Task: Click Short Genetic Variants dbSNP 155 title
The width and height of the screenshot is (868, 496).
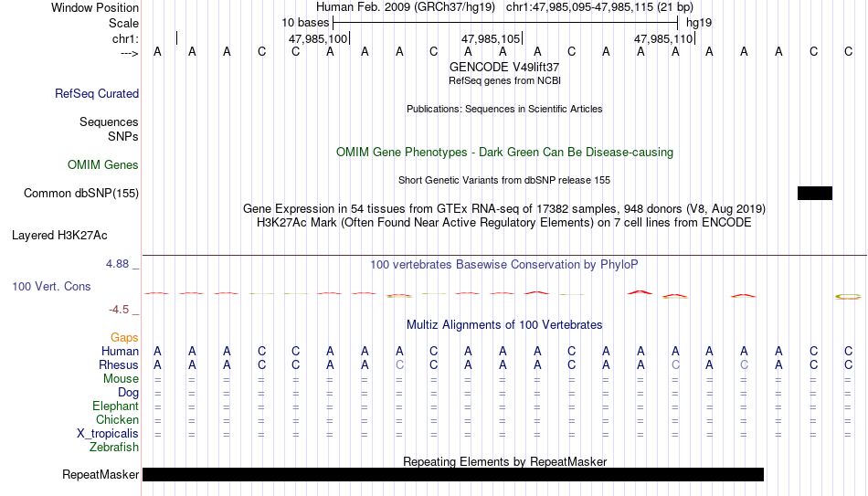Action: pos(504,181)
